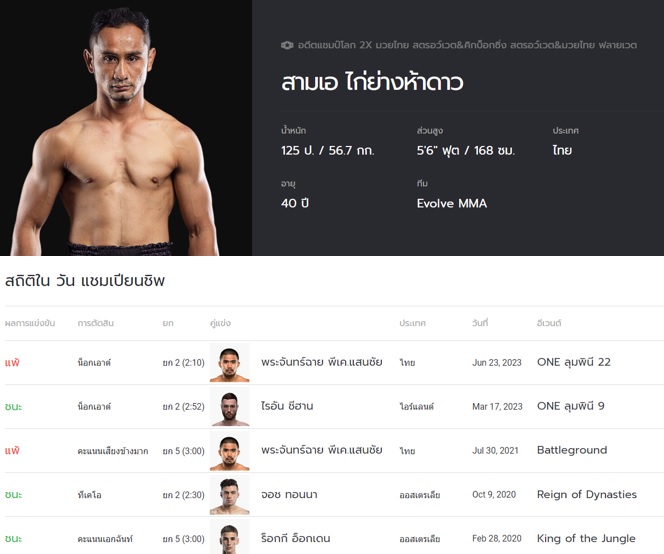Screen dimensions: 664x554
Task: Open the ONE ลุมพินี 22 event link
Action: coord(574,362)
